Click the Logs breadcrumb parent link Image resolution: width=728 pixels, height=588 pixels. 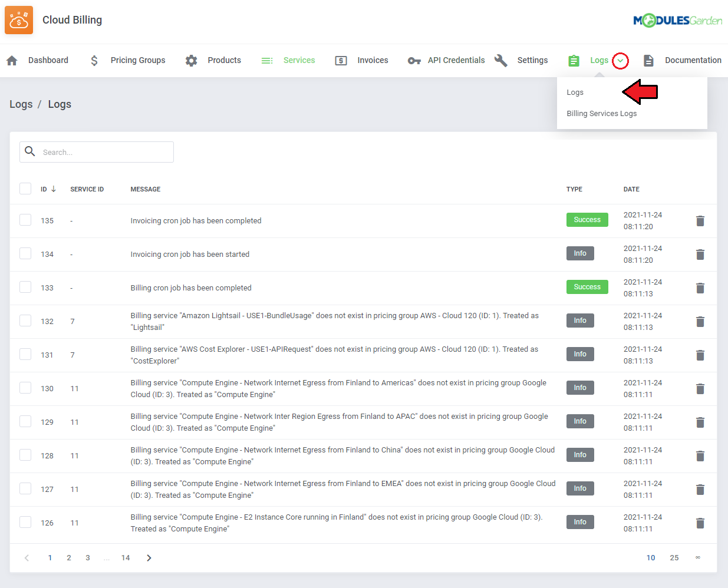click(21, 104)
